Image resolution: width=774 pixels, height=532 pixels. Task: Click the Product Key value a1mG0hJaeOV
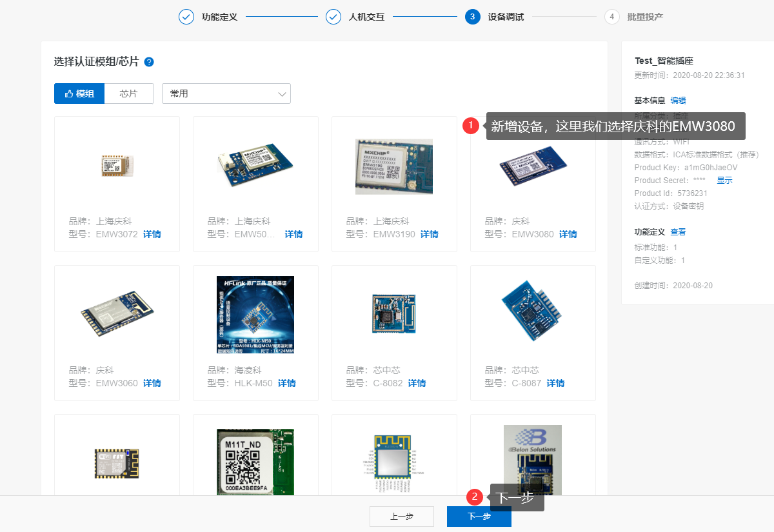(711, 168)
